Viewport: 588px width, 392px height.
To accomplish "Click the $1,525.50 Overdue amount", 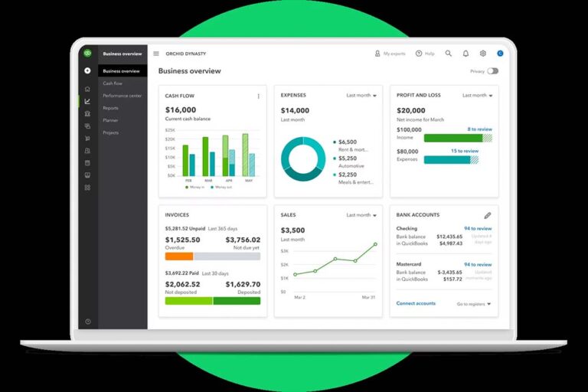I will point(183,240).
